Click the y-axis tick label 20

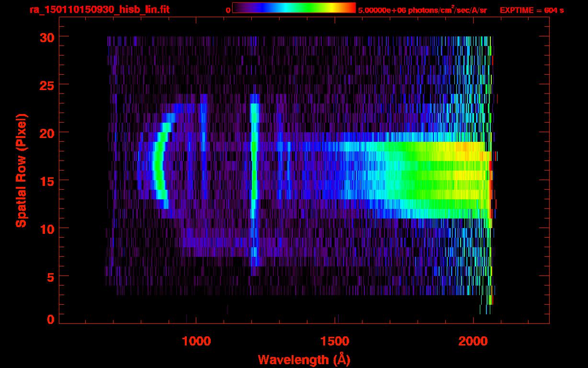46,133
